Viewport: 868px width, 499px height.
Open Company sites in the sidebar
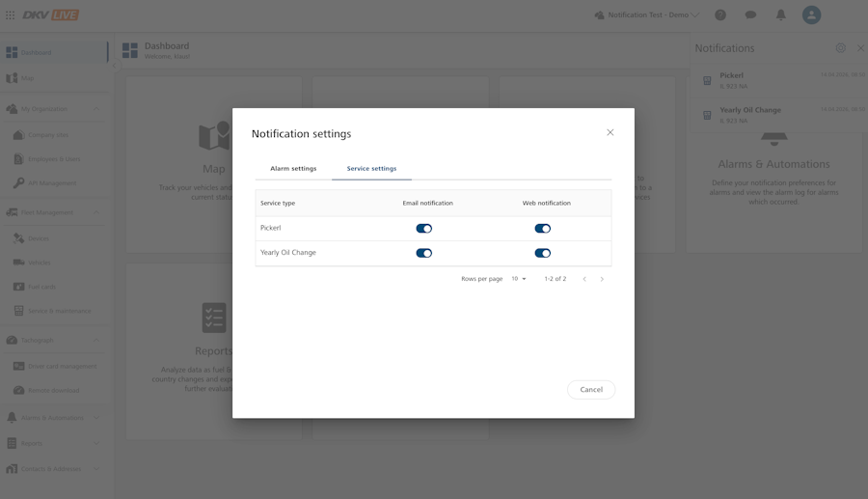(54, 134)
